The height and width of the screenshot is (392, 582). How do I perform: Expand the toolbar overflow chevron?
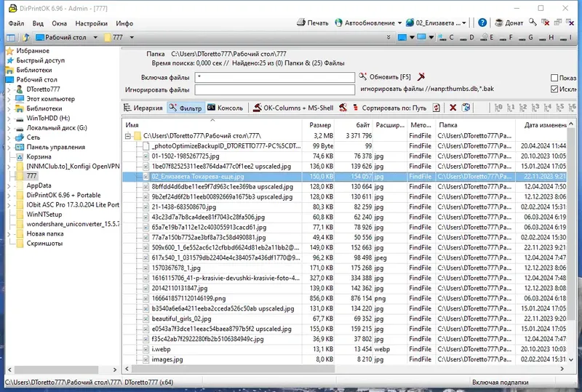[x=388, y=37]
